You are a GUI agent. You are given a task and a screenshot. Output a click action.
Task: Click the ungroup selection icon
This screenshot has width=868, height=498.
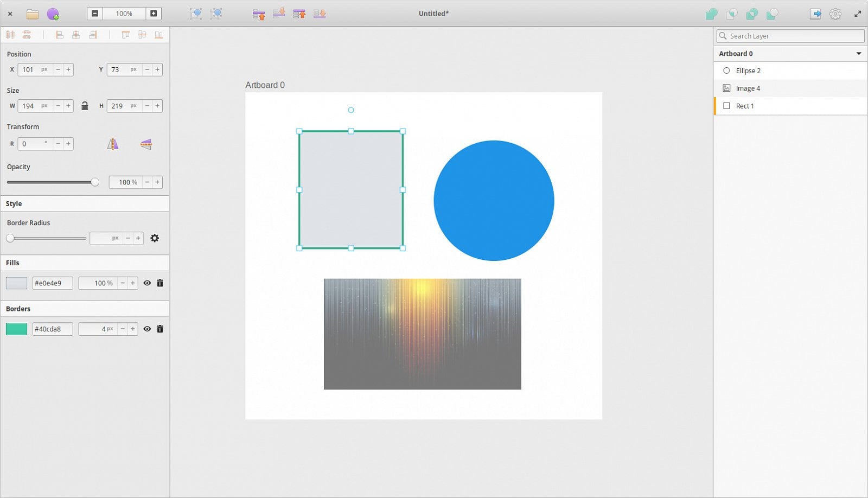point(216,14)
